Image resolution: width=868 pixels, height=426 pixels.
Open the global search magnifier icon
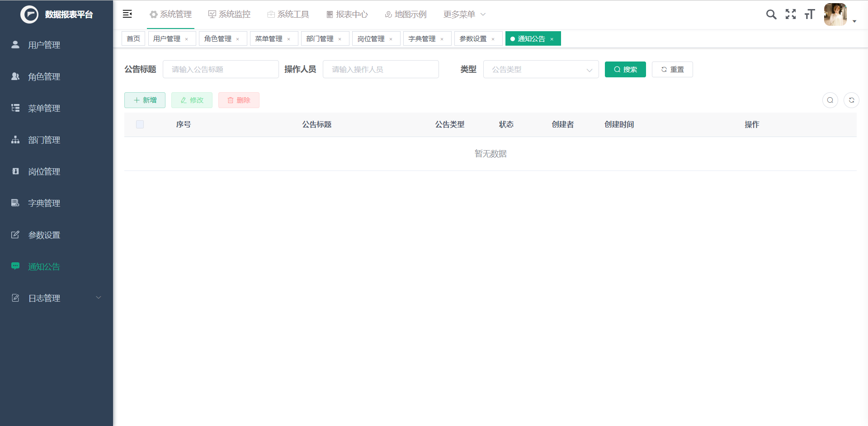771,14
